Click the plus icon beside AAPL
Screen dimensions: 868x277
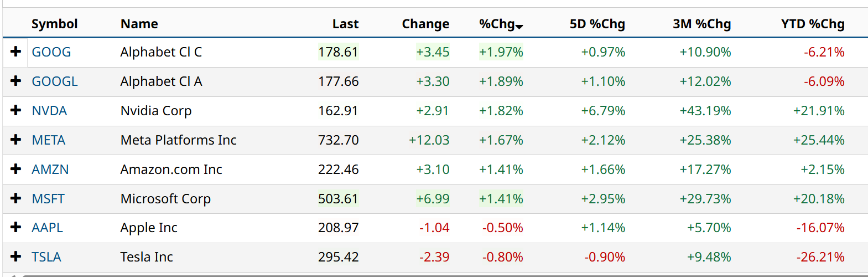coord(16,227)
